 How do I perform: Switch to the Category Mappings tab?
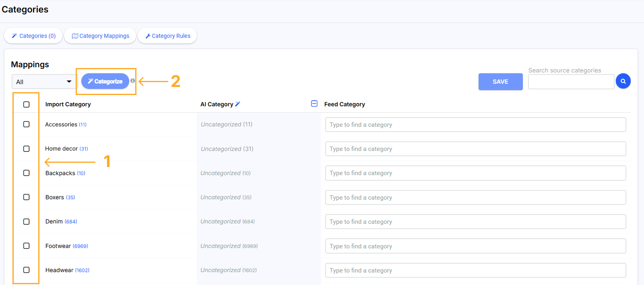100,36
